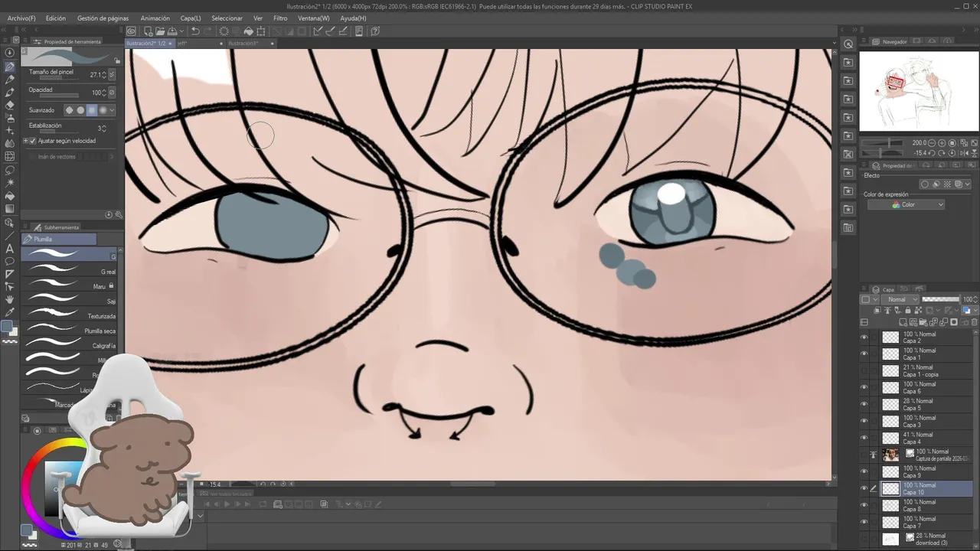Select the Maru sub tool
The image size is (980, 551).
click(x=70, y=285)
